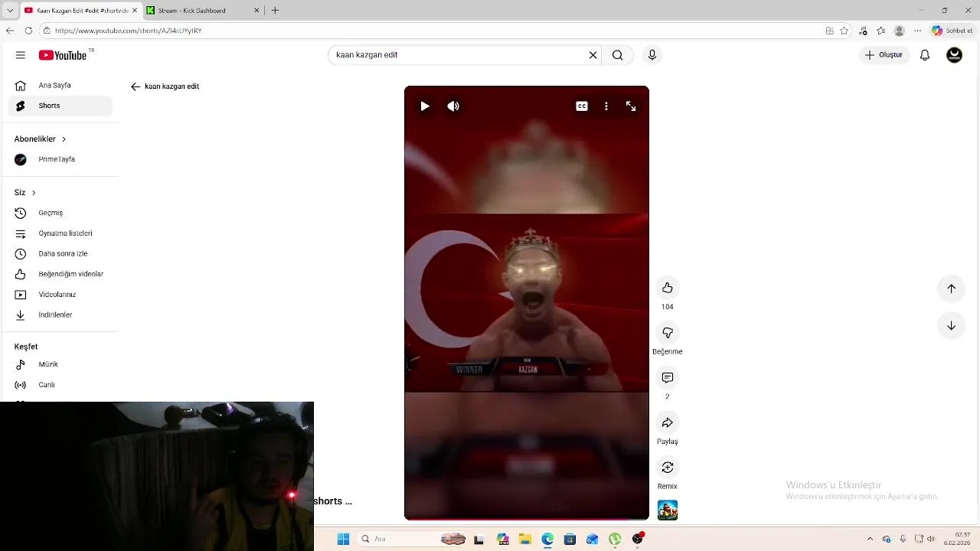
Task: Open Copilot Sohbet et
Action: tap(952, 31)
